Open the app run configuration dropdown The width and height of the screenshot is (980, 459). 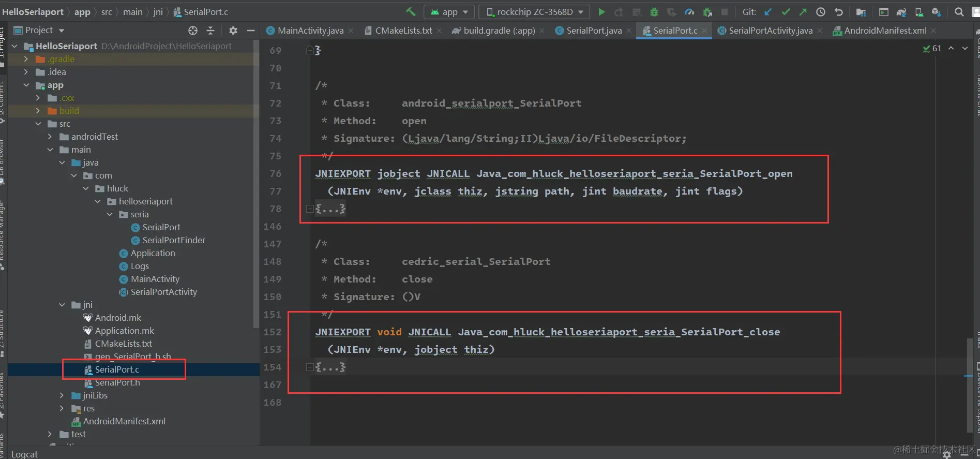[x=449, y=11]
